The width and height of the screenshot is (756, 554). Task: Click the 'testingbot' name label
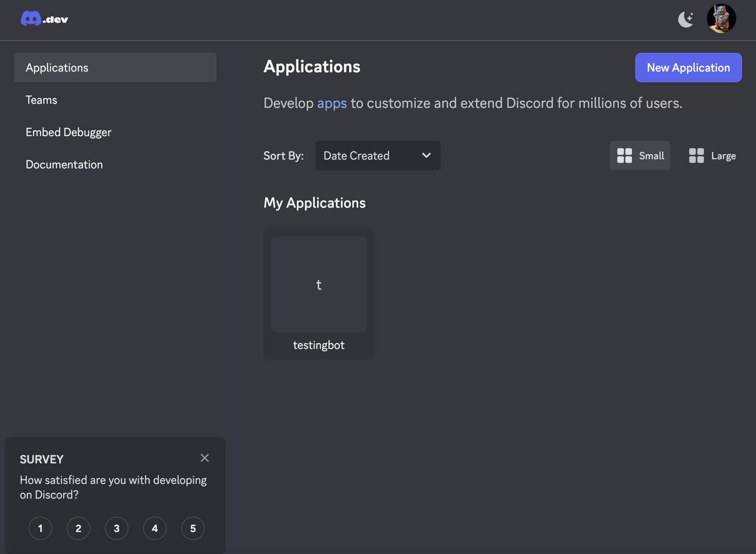[x=318, y=345]
